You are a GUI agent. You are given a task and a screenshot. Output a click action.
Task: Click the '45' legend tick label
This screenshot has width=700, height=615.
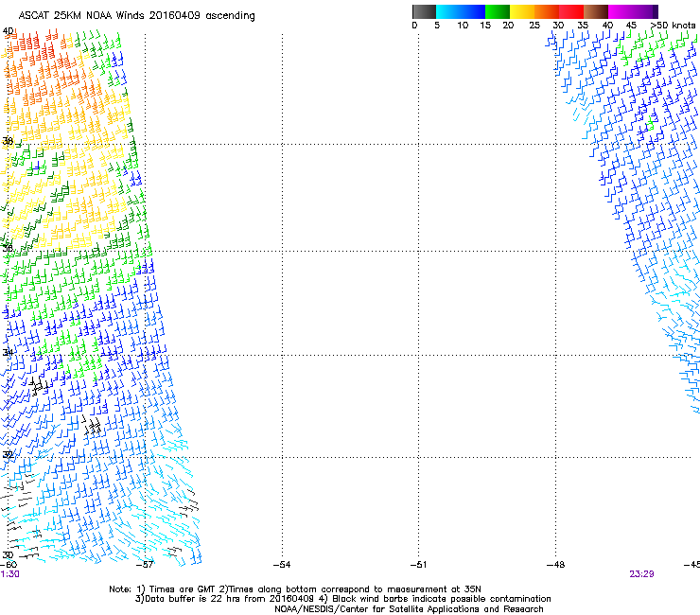tap(631, 26)
